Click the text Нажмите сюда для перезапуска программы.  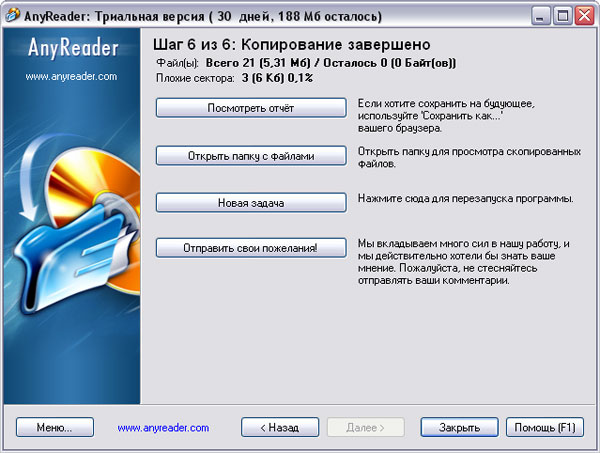tap(466, 199)
